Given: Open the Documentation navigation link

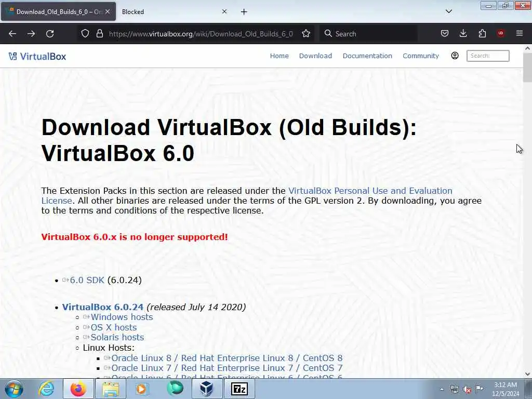Looking at the screenshot, I should (367, 56).
